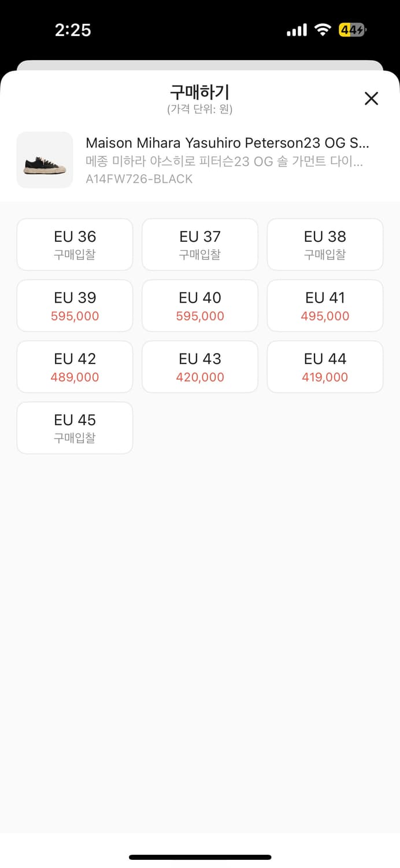Tap the 구매하기 sheet header title
The height and width of the screenshot is (868, 400).
click(200, 92)
